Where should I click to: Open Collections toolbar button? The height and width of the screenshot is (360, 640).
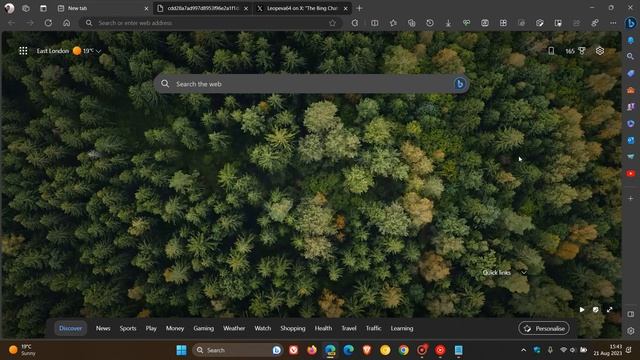click(411, 23)
